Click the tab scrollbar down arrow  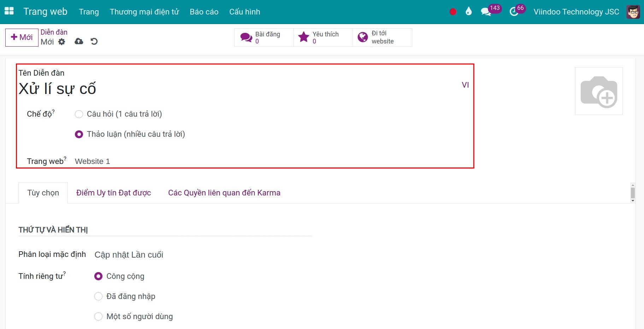point(633,201)
